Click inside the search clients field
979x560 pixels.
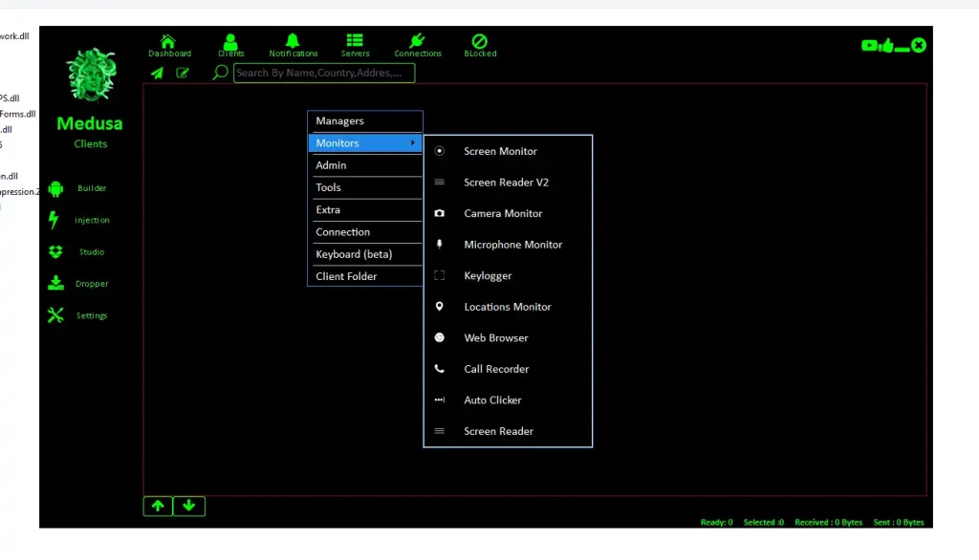pos(323,73)
